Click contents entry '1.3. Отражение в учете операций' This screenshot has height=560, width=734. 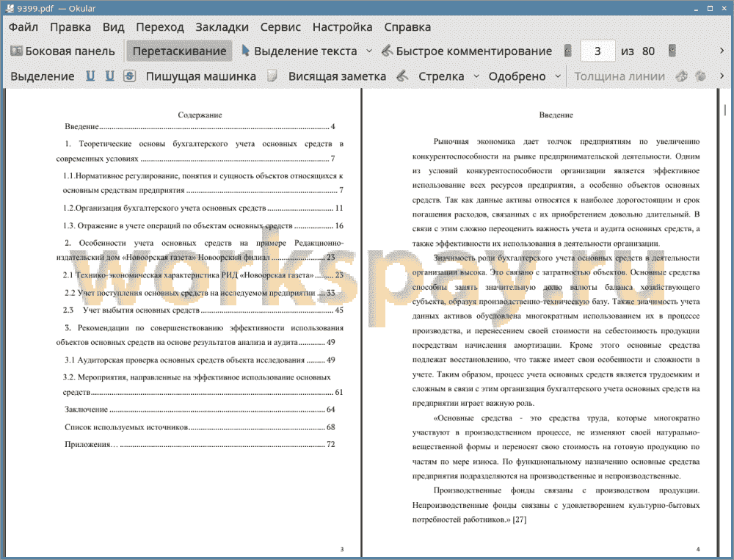coord(203,225)
